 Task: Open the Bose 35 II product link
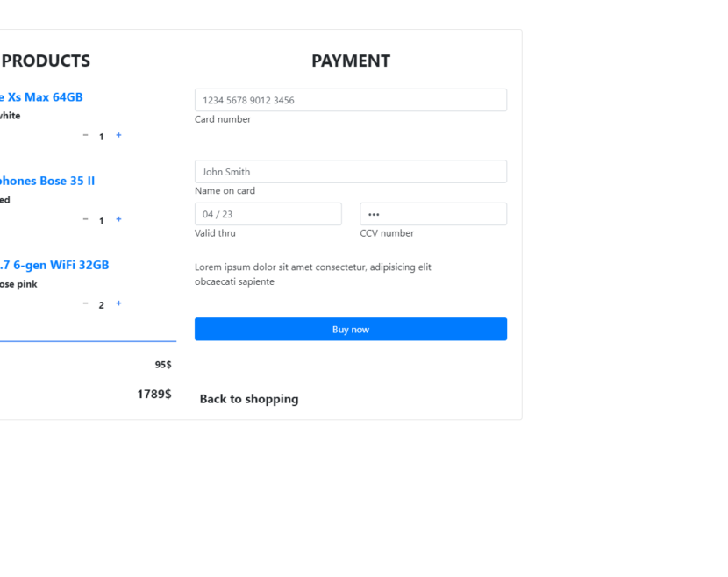click(47, 181)
